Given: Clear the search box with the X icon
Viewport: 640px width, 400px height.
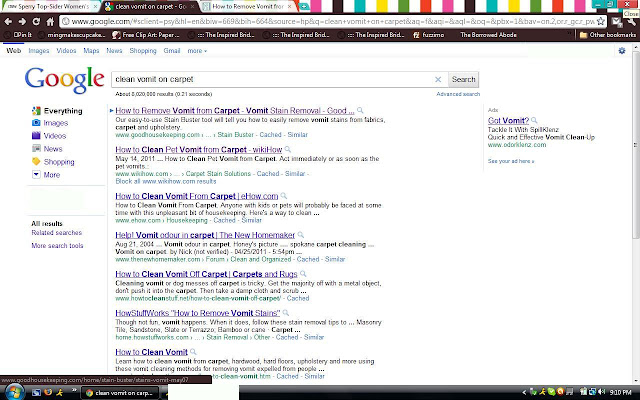Looking at the screenshot, I should (438, 79).
